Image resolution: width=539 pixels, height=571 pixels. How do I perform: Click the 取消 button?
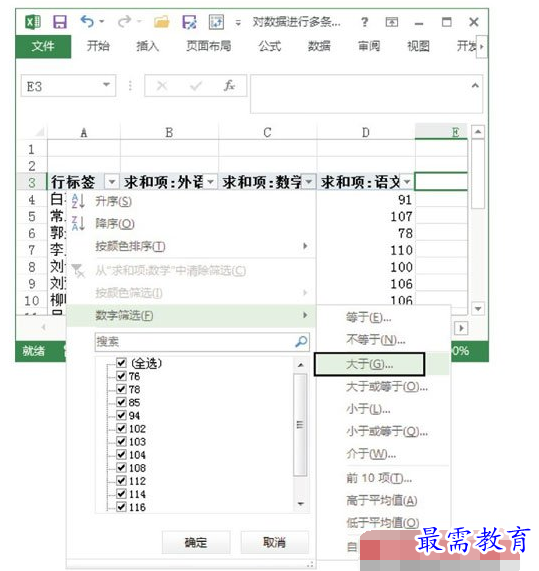pyautogui.click(x=275, y=543)
